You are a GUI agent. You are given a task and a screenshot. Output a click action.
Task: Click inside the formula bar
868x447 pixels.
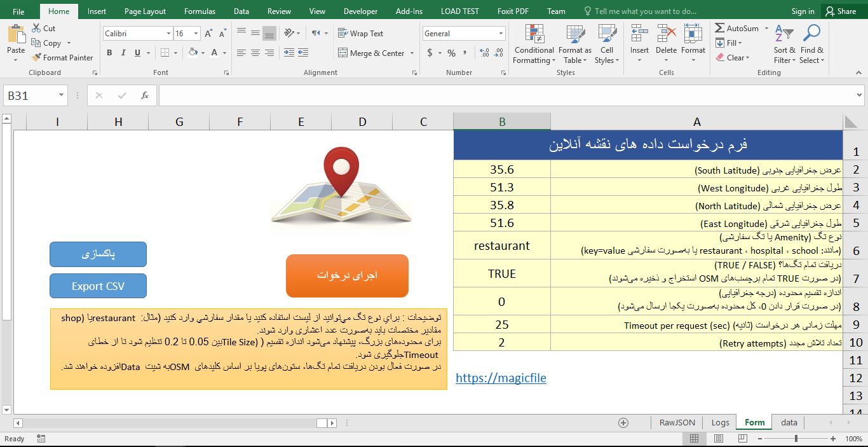[445, 94]
